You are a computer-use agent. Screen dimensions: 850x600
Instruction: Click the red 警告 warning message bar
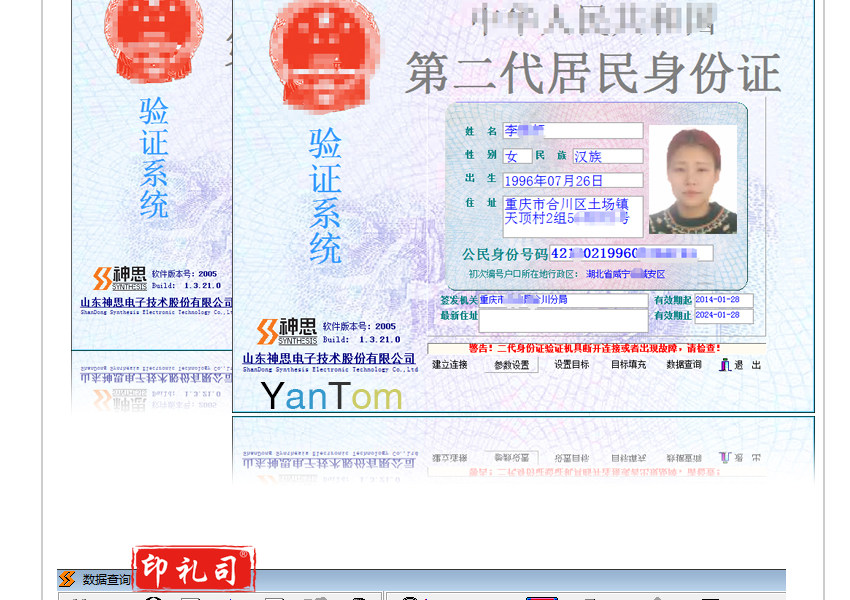595,348
